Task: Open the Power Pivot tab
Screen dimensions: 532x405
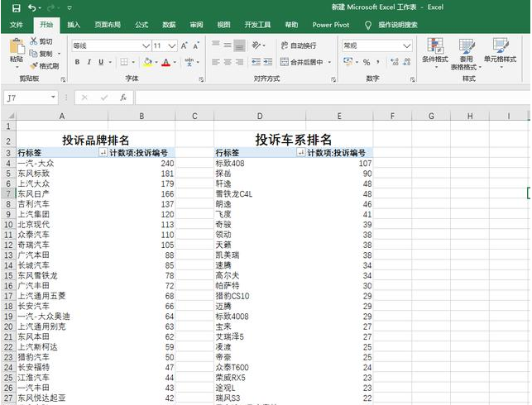Action: click(x=329, y=25)
